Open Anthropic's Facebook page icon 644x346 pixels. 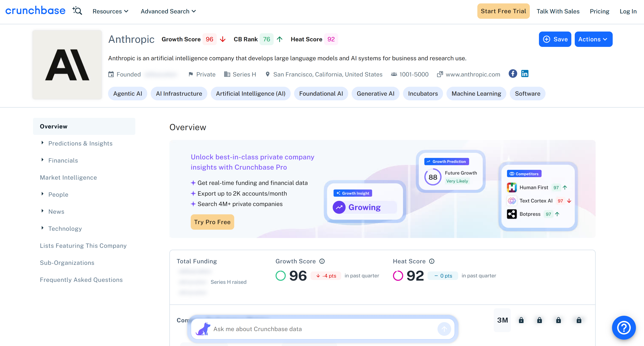513,74
